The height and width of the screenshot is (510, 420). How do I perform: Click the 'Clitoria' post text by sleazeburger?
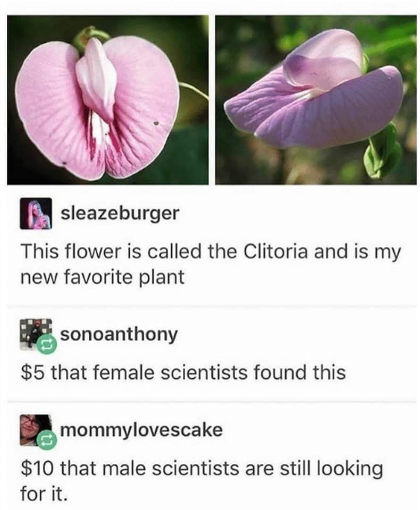click(211, 265)
